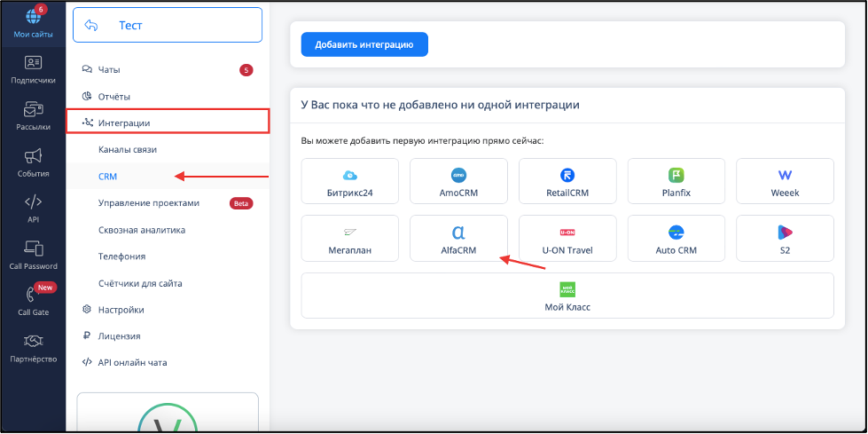868x434 pixels.
Task: Open the CRM submenu item
Action: pyautogui.click(x=168, y=177)
